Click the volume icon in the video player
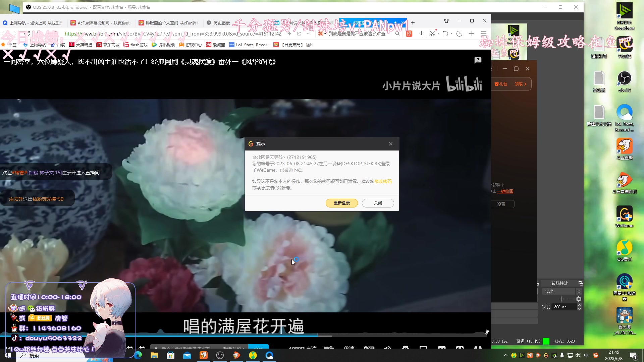Image resolution: width=644 pixels, height=362 pixels. (x=387, y=348)
